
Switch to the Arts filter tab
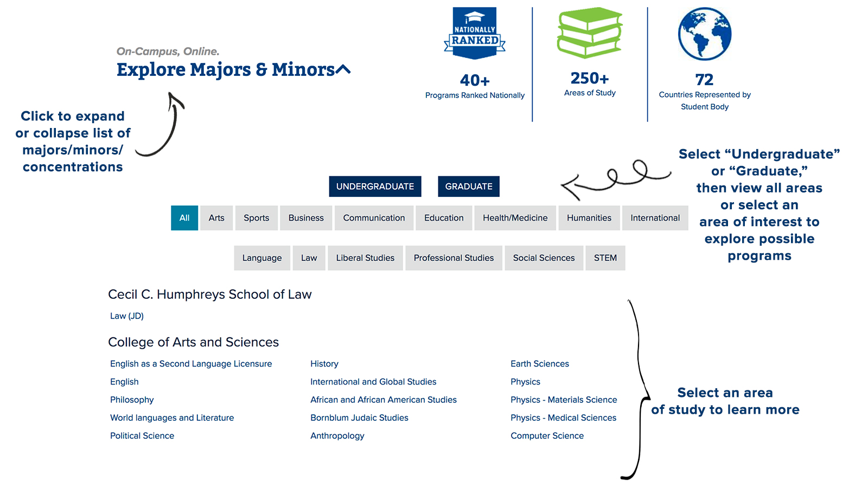(x=216, y=217)
